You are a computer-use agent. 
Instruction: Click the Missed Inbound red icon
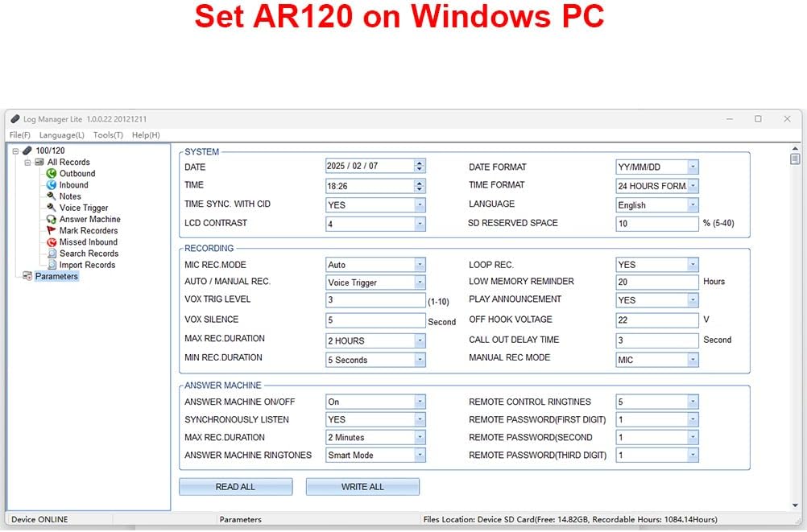(52, 241)
